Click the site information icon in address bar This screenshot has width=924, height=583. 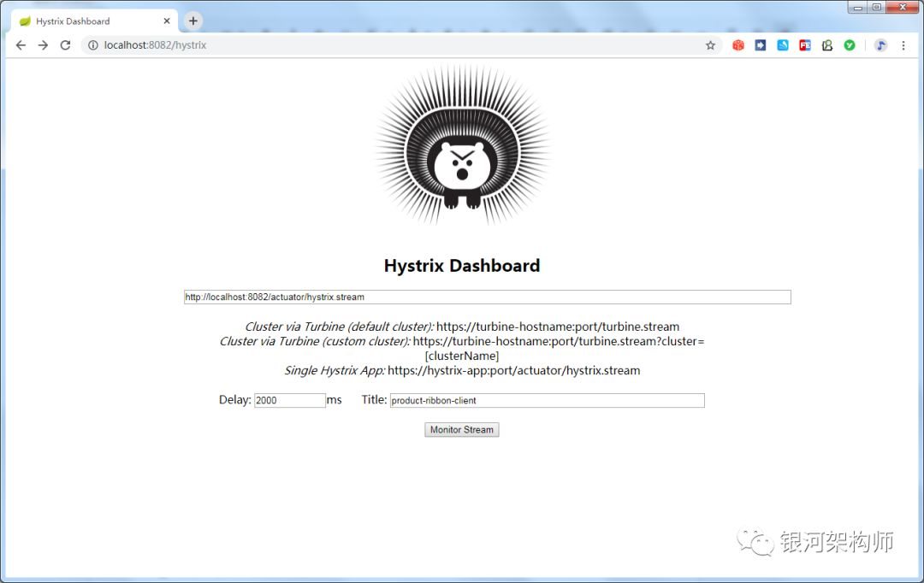[93, 45]
